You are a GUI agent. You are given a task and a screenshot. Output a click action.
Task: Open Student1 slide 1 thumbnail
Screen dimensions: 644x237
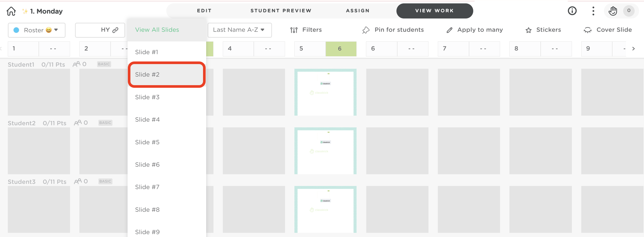pyautogui.click(x=39, y=92)
